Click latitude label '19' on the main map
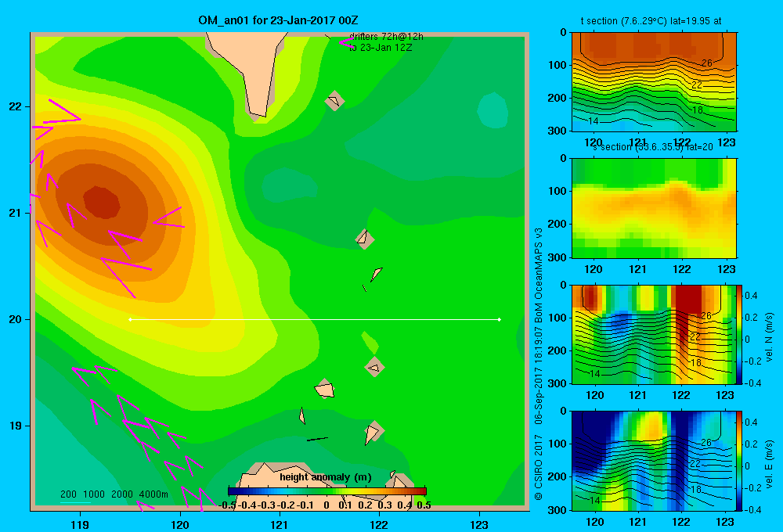The image size is (783, 532). tap(16, 426)
